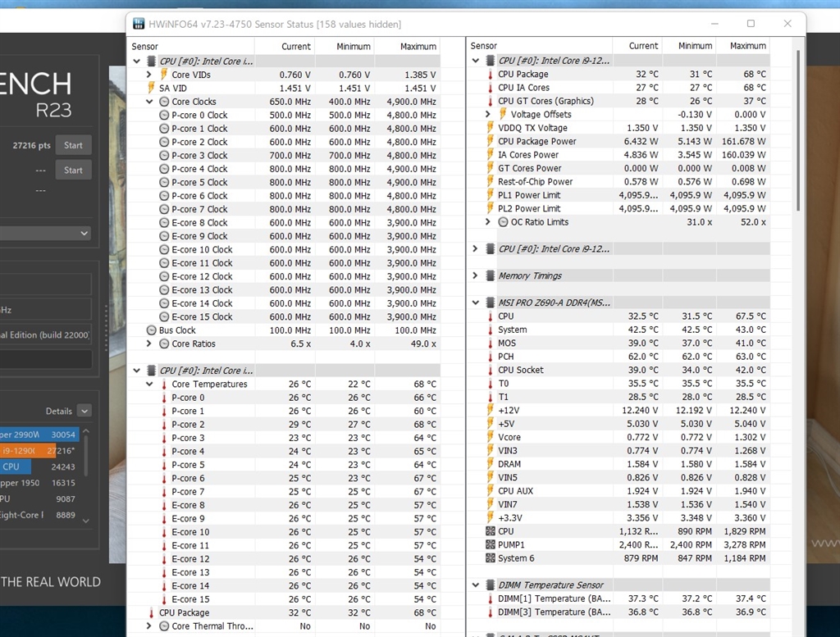
Task: Click the power icon beside CPU Package Power
Action: (489, 142)
